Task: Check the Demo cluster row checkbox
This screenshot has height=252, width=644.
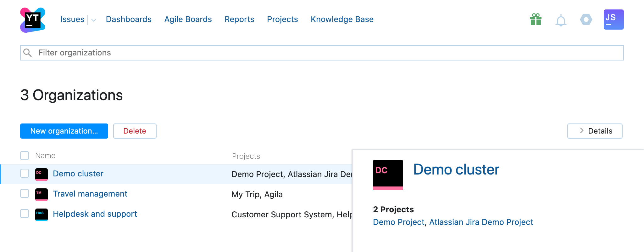Action: coord(25,174)
